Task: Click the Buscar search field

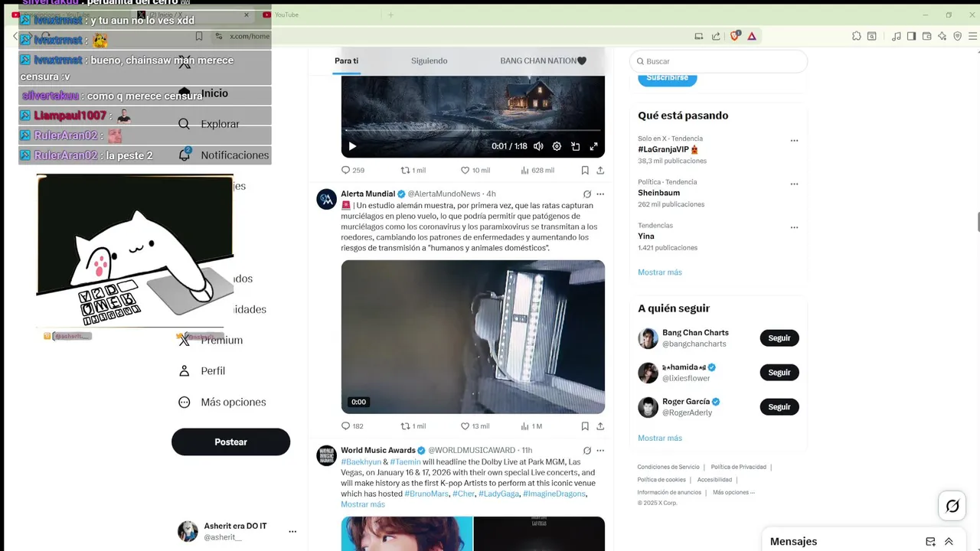Action: [718, 61]
